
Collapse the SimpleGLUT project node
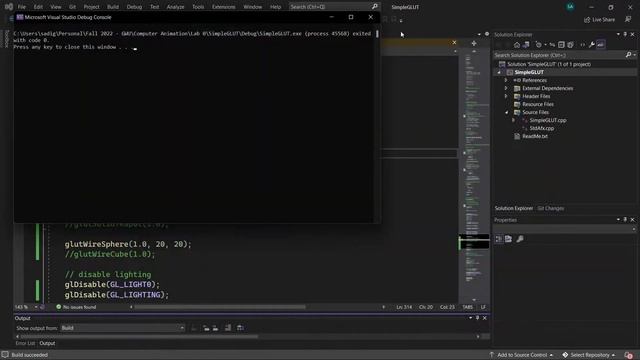click(499, 72)
